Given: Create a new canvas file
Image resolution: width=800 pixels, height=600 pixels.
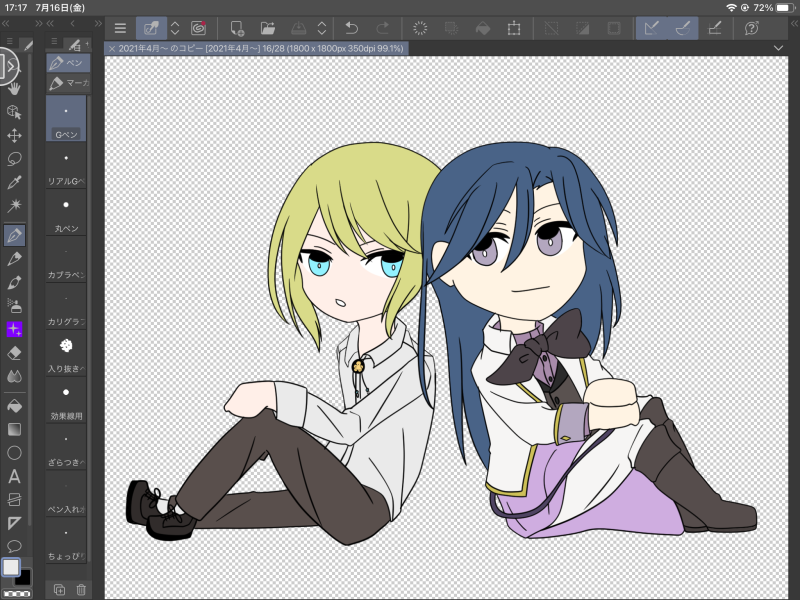Looking at the screenshot, I should coord(237,28).
